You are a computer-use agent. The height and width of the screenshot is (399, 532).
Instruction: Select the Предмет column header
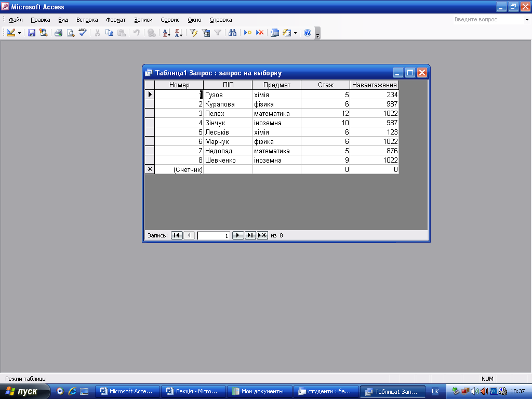pos(277,85)
